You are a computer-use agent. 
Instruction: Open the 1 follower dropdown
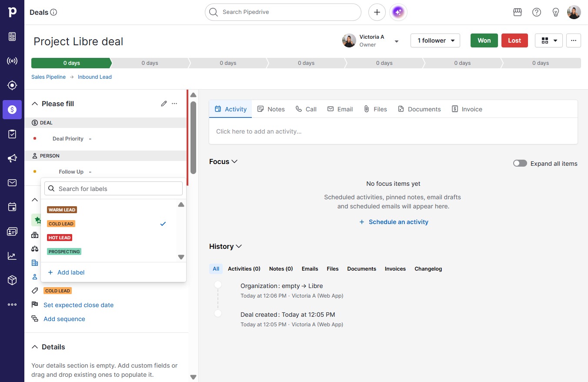coord(435,40)
